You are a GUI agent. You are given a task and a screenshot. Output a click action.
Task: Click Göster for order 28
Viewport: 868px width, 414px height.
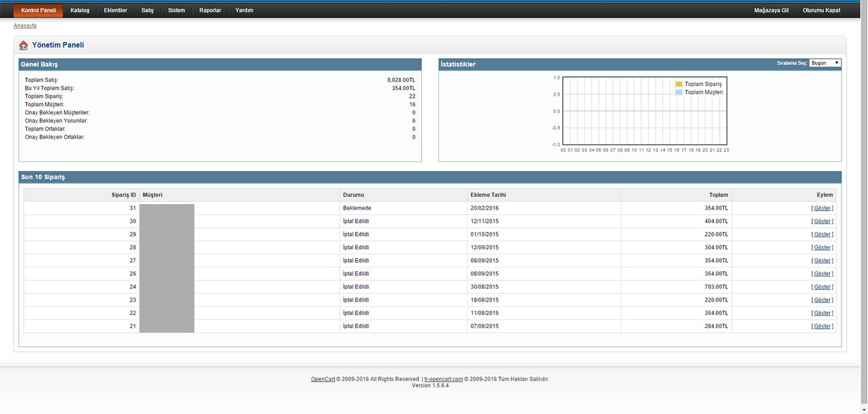822,247
